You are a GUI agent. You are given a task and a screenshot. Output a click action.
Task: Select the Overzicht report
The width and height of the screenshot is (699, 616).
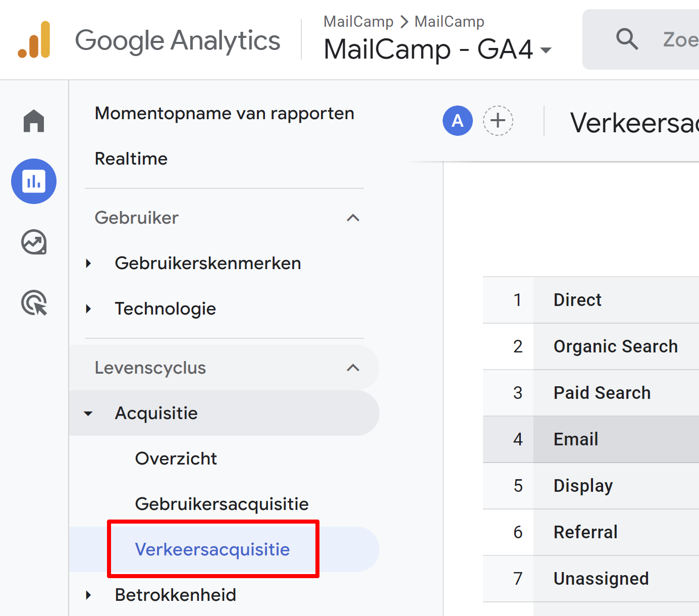pyautogui.click(x=176, y=458)
